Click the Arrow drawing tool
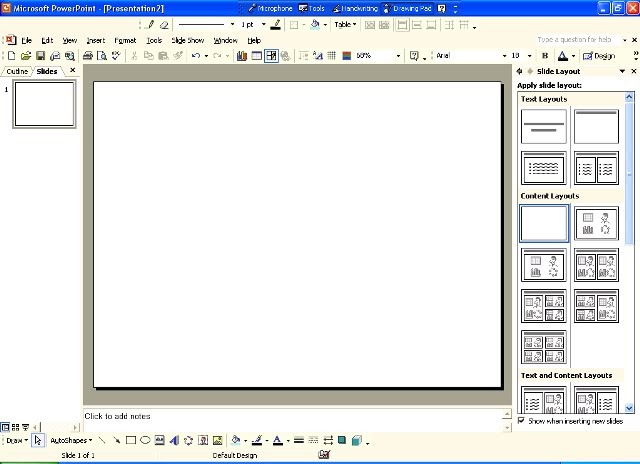The height and width of the screenshot is (464, 640). click(116, 440)
